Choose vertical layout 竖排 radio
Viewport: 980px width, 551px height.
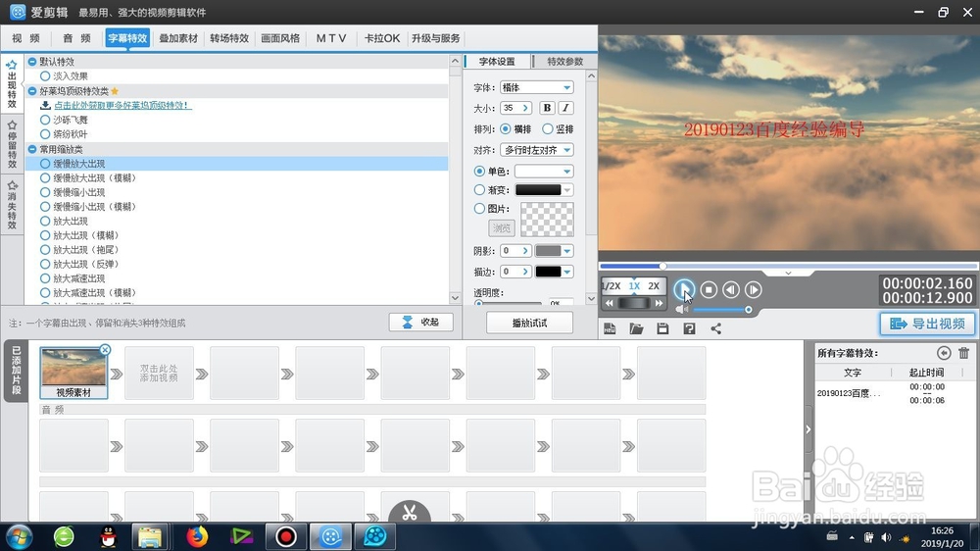pyautogui.click(x=548, y=128)
